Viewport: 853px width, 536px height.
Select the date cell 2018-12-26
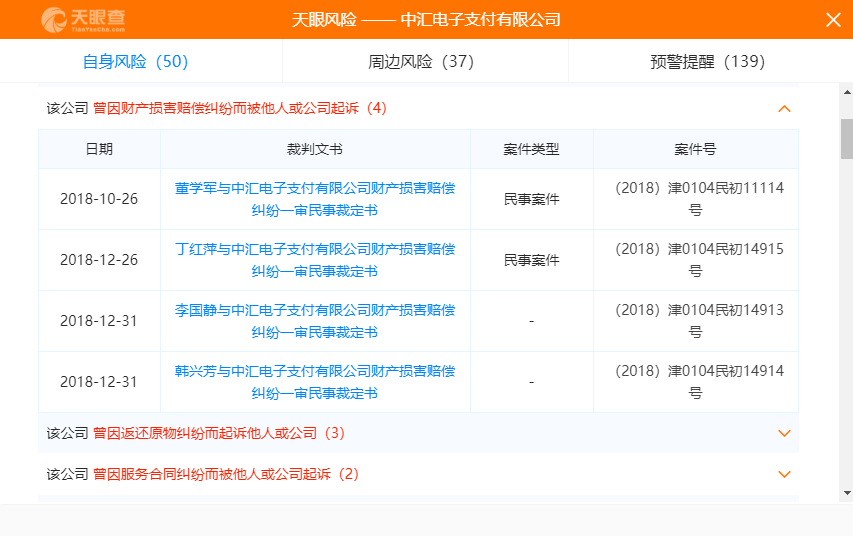[x=99, y=260]
